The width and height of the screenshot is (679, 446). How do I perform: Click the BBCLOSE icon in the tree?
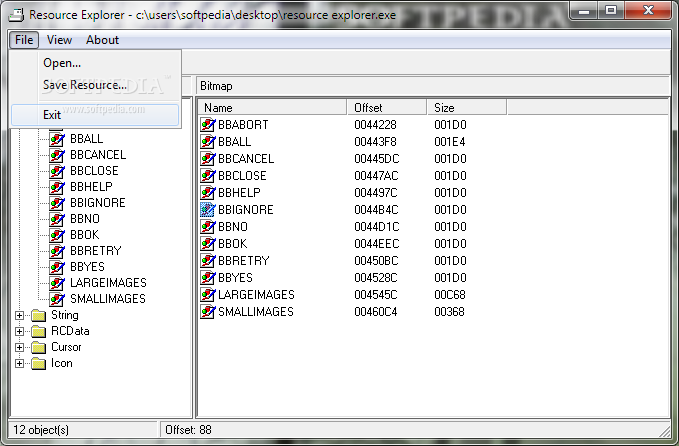(x=57, y=171)
